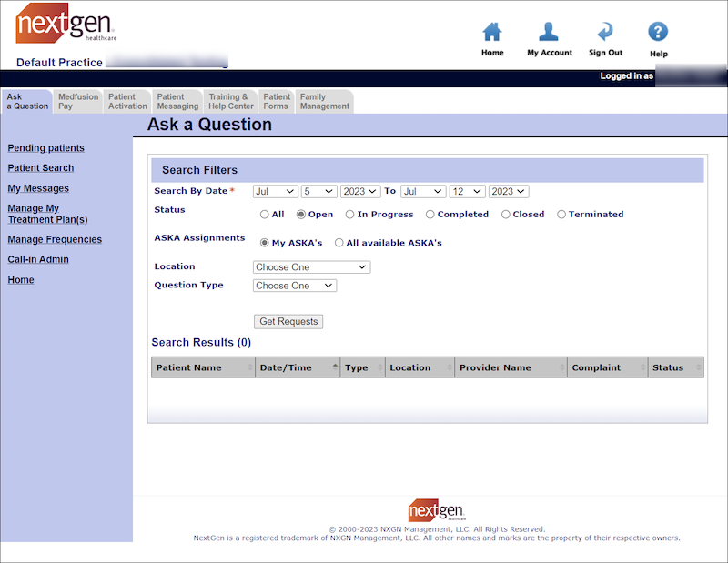
Task: Open the Help question mark icon
Action: point(658,32)
